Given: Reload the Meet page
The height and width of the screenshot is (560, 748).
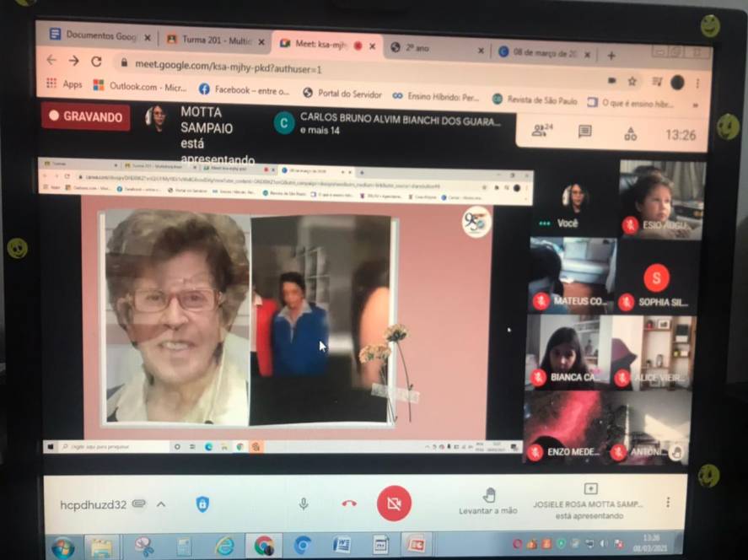Looking at the screenshot, I should [96, 62].
